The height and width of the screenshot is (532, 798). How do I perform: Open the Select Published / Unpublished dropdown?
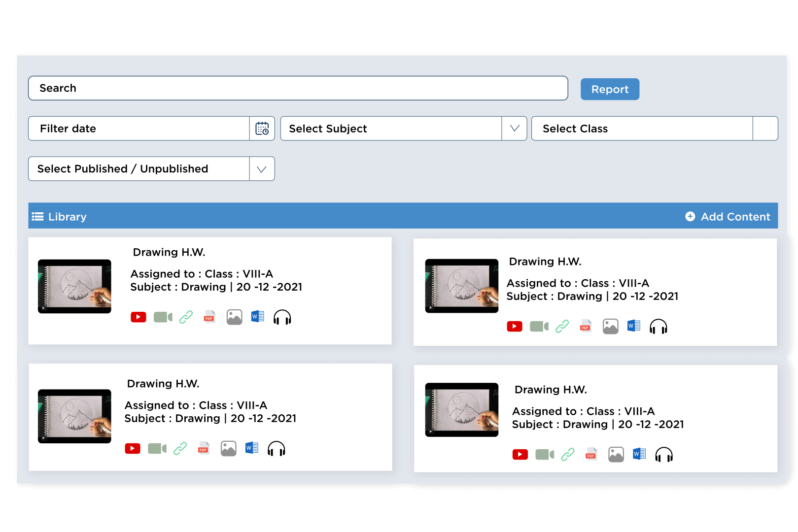pos(262,169)
